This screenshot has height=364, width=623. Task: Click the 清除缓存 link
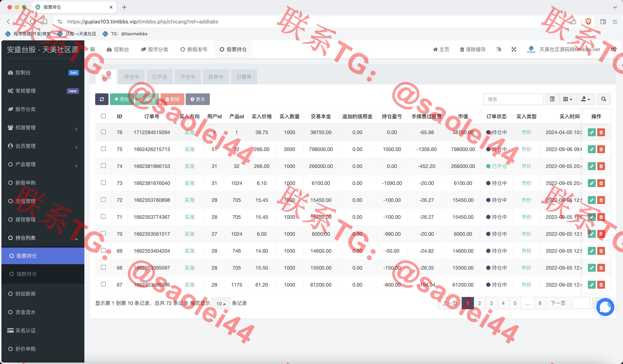coord(473,49)
